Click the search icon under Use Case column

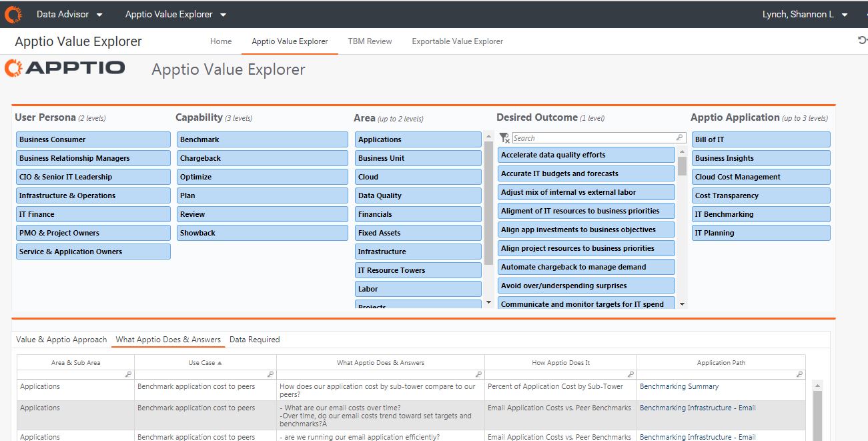coord(270,374)
